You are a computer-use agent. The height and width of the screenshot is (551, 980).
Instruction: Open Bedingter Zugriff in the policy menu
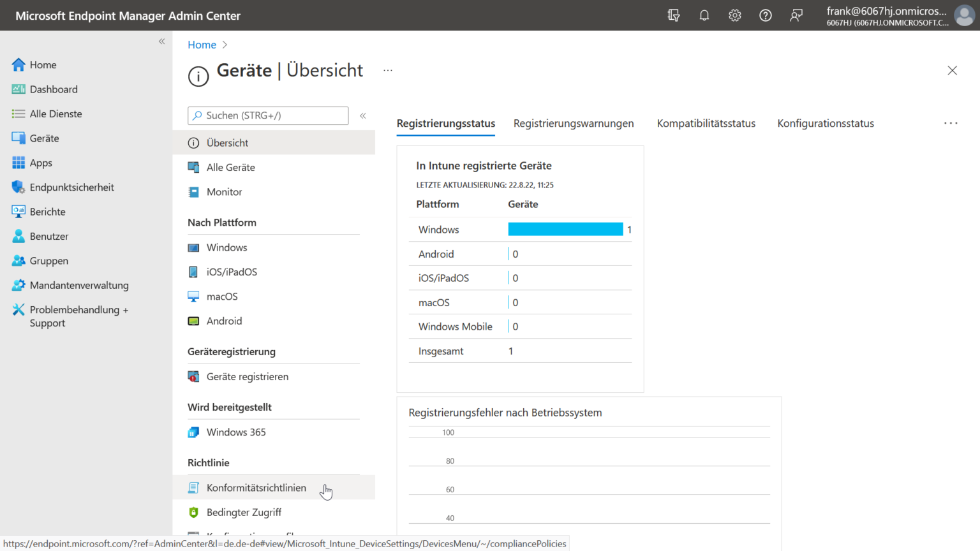pos(244,512)
